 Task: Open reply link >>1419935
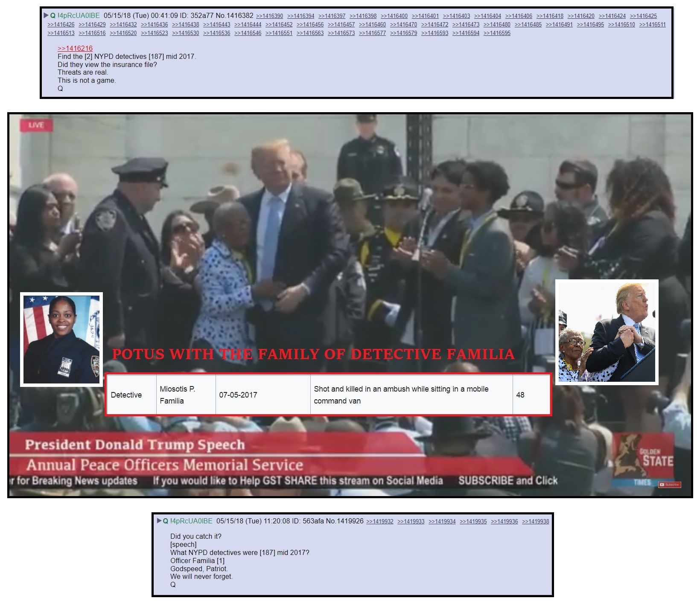coord(473,521)
